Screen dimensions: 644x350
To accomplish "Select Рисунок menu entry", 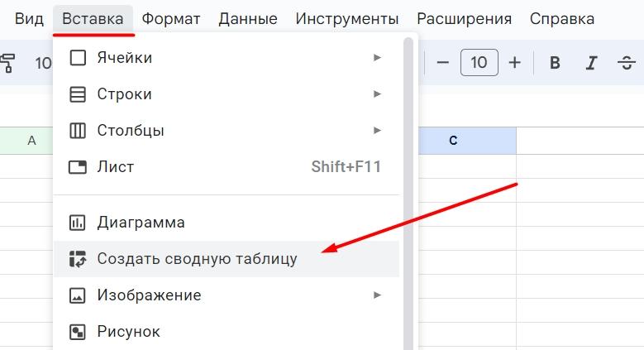I will [225, 332].
